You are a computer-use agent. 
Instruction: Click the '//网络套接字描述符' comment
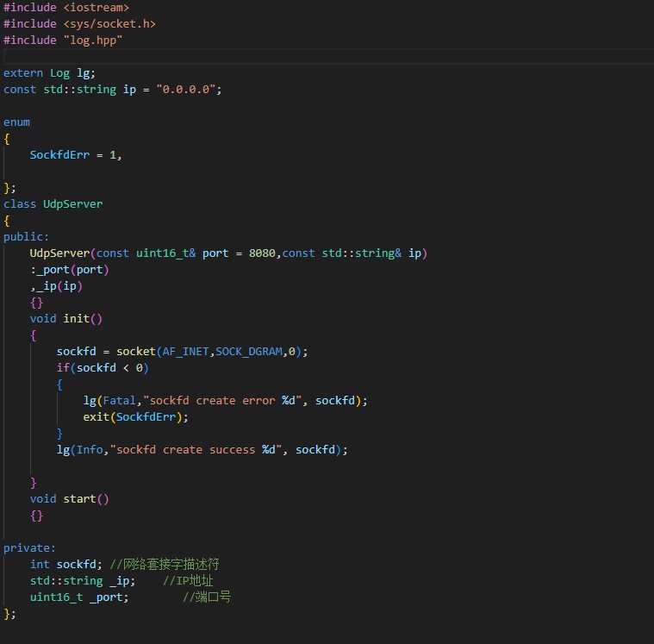click(x=165, y=565)
